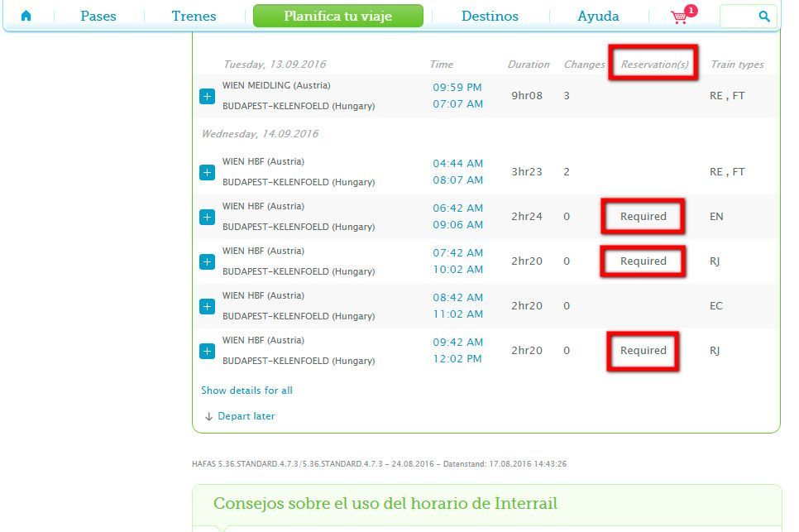
Task: Click Required label for 09:42 AM train
Action: tap(643, 351)
